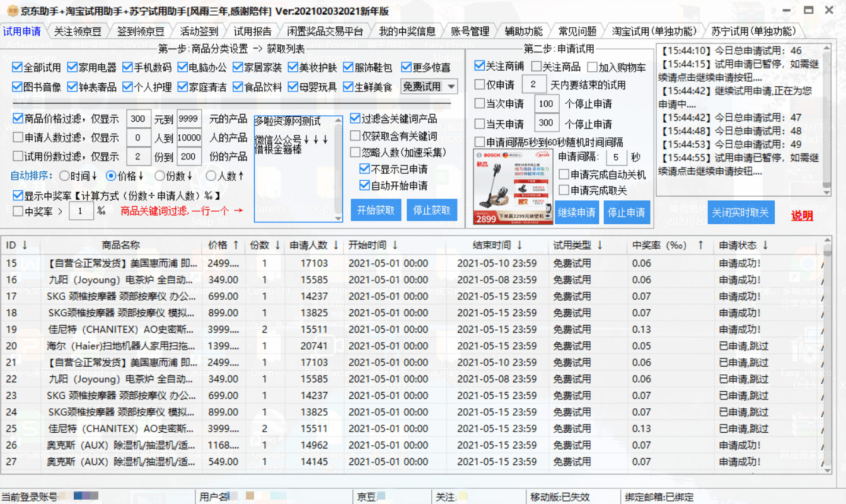Open the red 说明 link
The height and width of the screenshot is (504, 846).
pos(802,216)
